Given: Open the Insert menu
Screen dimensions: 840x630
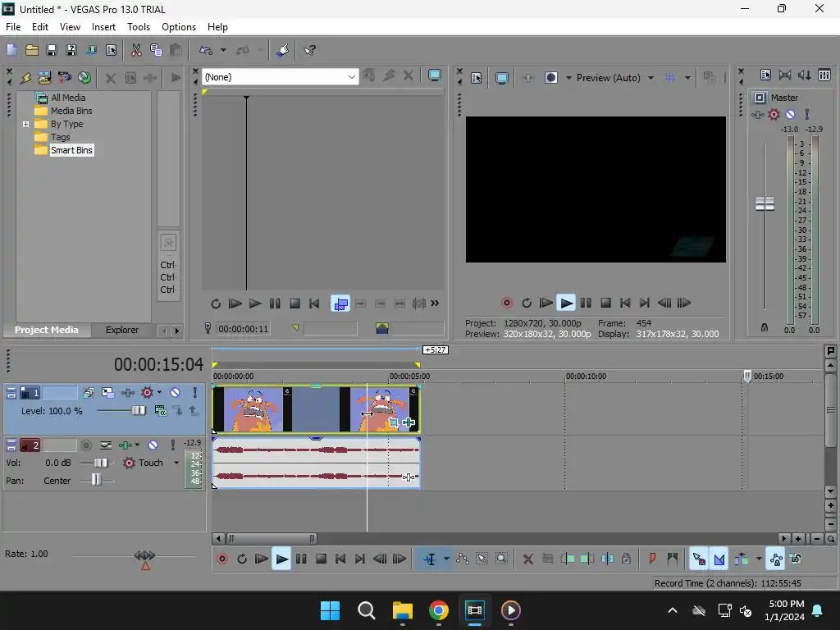Looking at the screenshot, I should (103, 27).
